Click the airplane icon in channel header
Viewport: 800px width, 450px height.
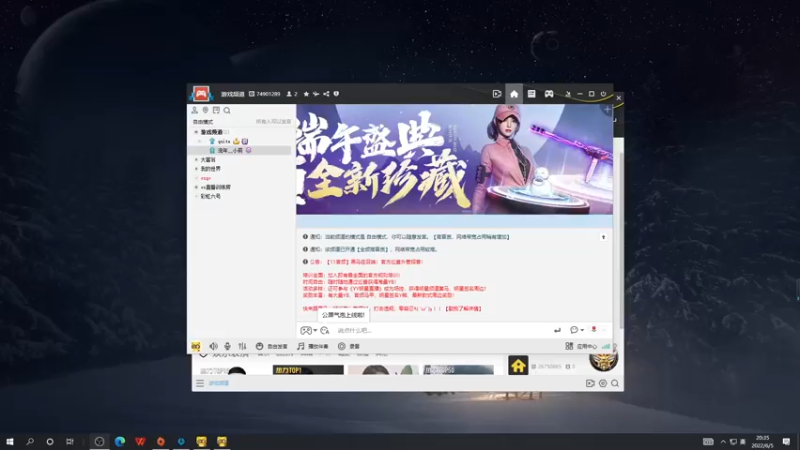click(316, 94)
